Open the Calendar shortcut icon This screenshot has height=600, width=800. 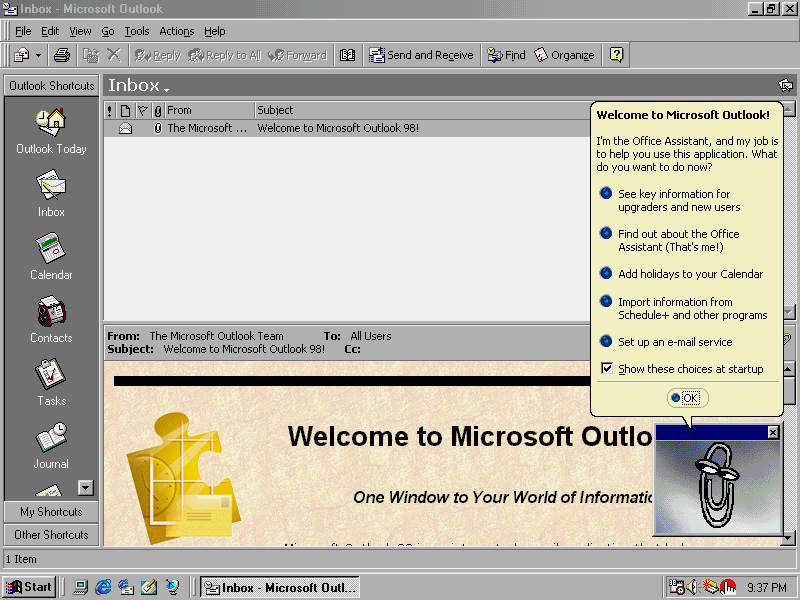pyautogui.click(x=51, y=249)
